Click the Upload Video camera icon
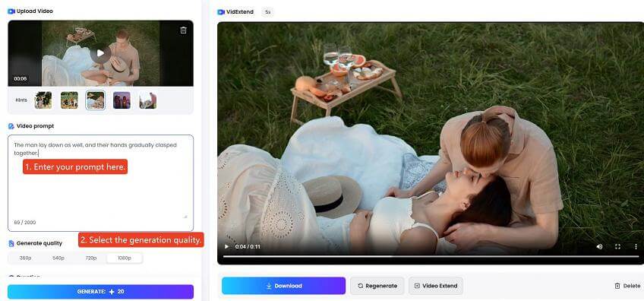Image resolution: width=644 pixels, height=301 pixels. point(11,11)
